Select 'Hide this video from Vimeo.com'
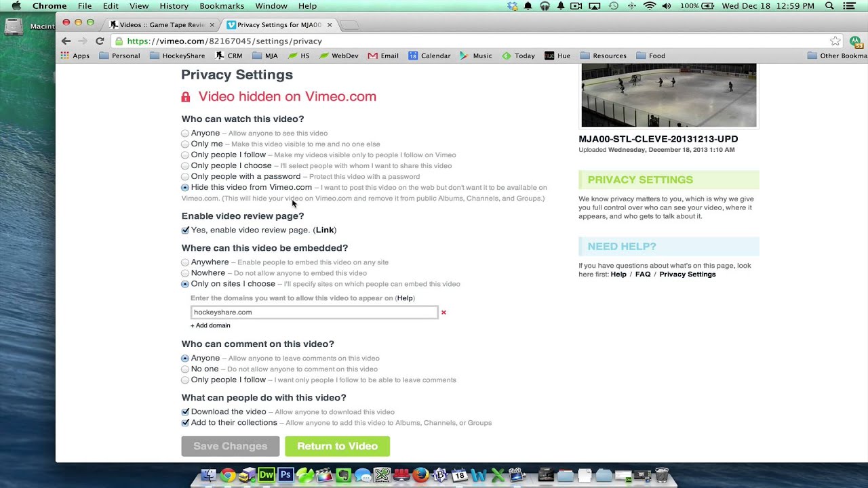This screenshot has height=488, width=868. pos(185,188)
